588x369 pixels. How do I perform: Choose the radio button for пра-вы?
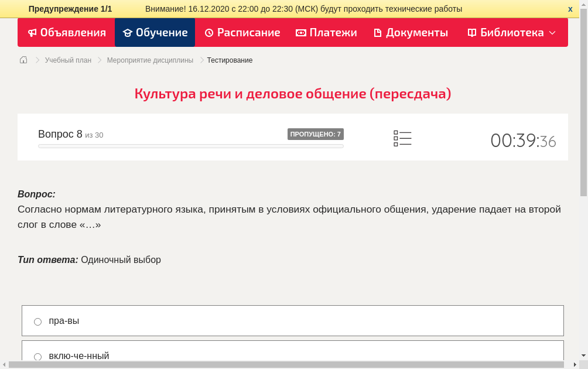tap(37, 321)
